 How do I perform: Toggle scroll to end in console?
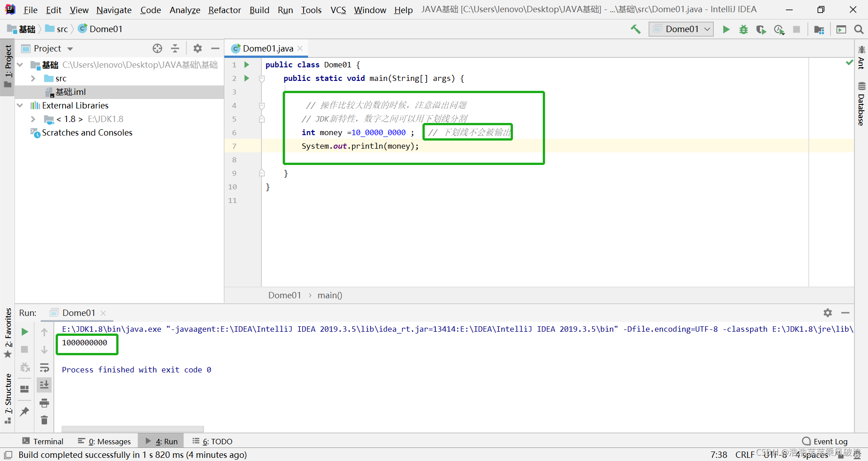point(44,385)
